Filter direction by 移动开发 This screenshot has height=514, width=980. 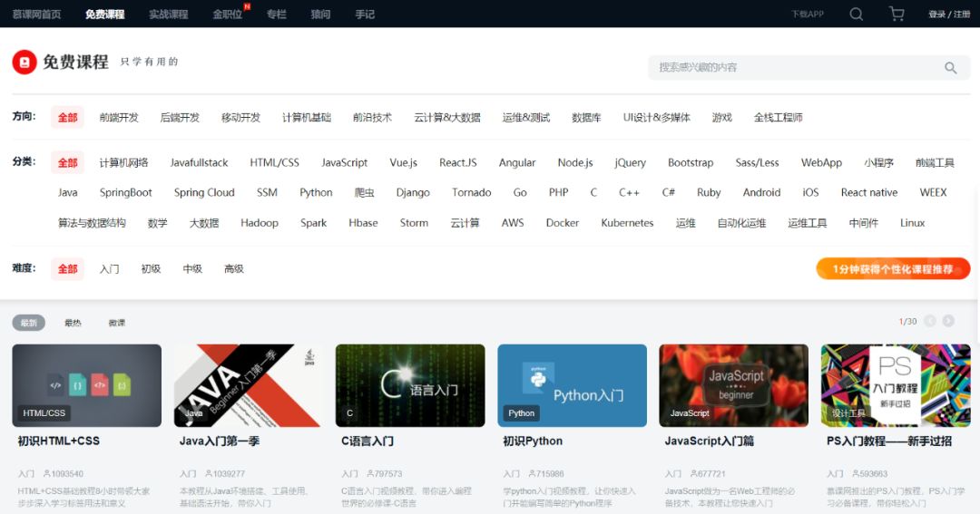pos(240,118)
